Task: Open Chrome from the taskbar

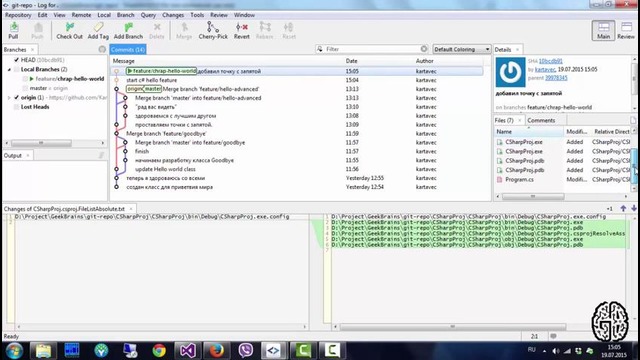Action: coord(159,350)
